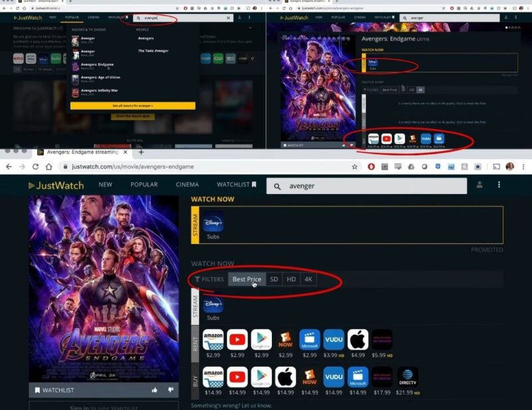Screen dimensions: 532x410
Task: Toggle 4K filter in top-right window
Action: (420, 90)
